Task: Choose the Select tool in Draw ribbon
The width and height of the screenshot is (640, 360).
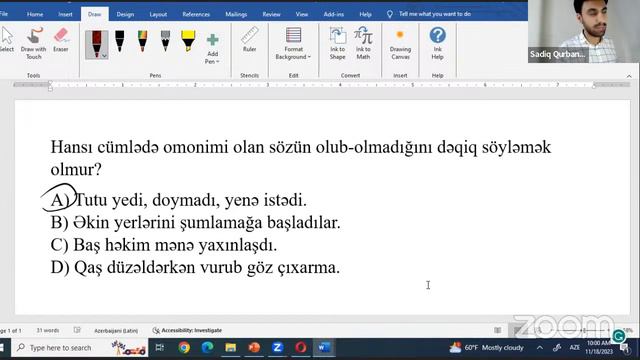Action: click(x=6, y=40)
